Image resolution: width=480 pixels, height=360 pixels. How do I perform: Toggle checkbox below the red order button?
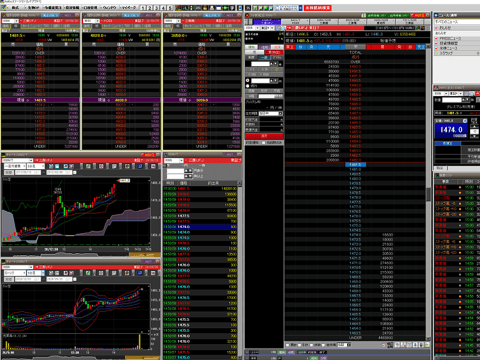point(264,143)
